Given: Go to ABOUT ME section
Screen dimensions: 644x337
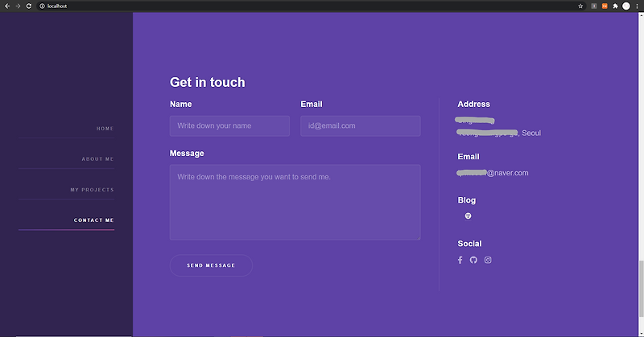Looking at the screenshot, I should tap(97, 159).
